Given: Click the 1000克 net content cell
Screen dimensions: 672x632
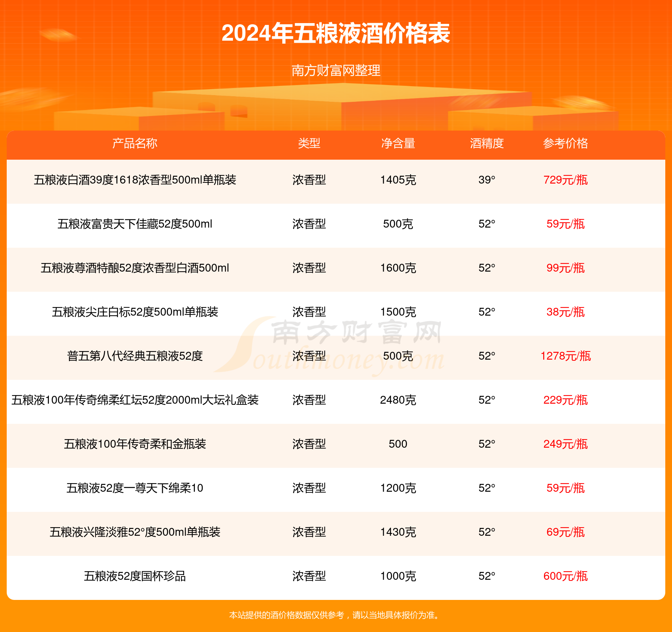Looking at the screenshot, I should (x=398, y=576).
